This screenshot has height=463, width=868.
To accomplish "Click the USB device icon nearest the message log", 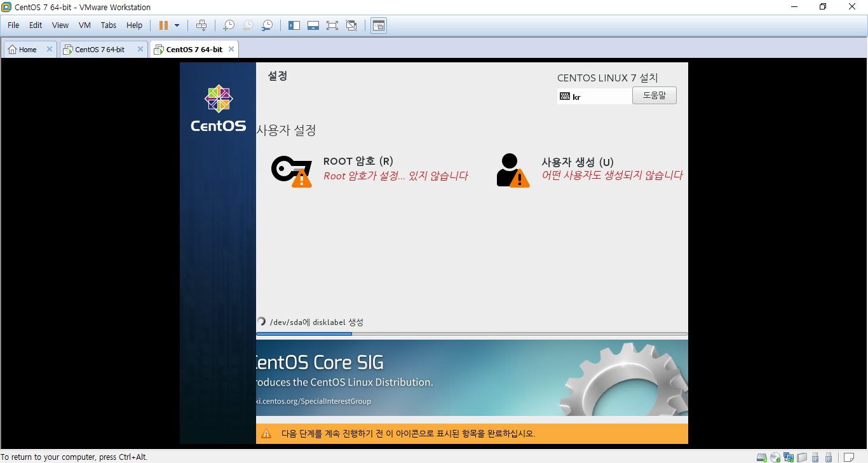I will (829, 457).
